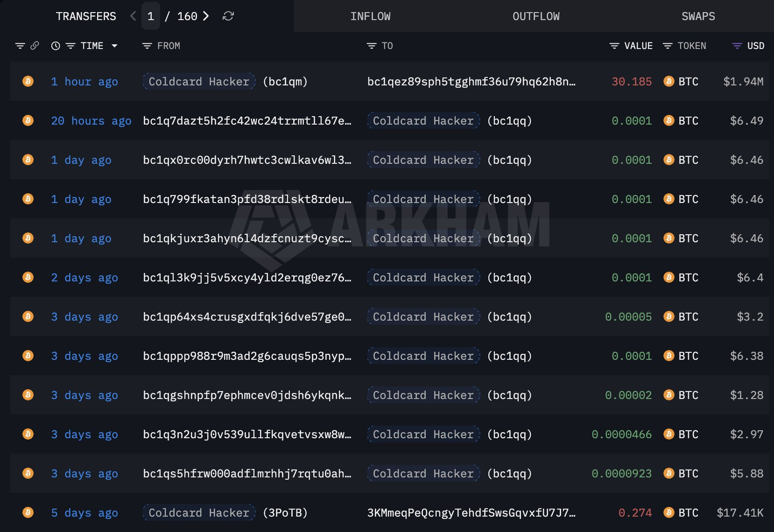The width and height of the screenshot is (774, 532).
Task: Click the 0.274 value cell
Action: pyautogui.click(x=635, y=513)
